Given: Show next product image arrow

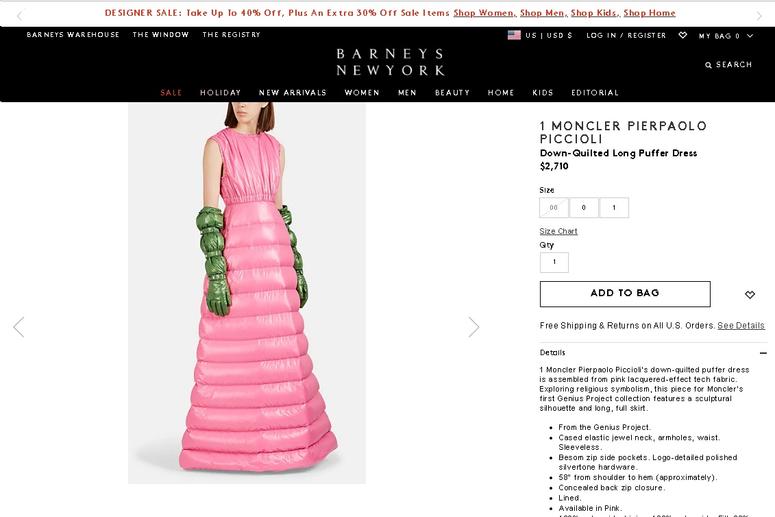Looking at the screenshot, I should click(x=474, y=327).
